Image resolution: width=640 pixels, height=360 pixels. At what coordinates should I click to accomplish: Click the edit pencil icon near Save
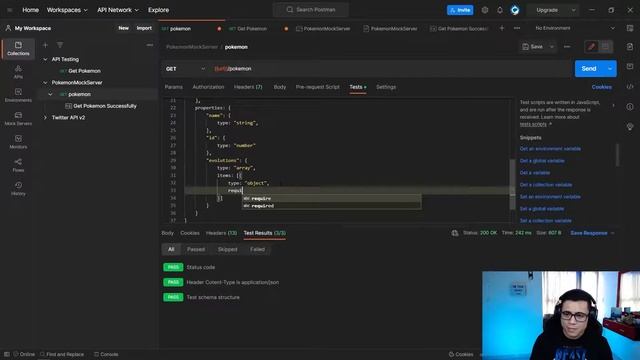pyautogui.click(x=591, y=47)
